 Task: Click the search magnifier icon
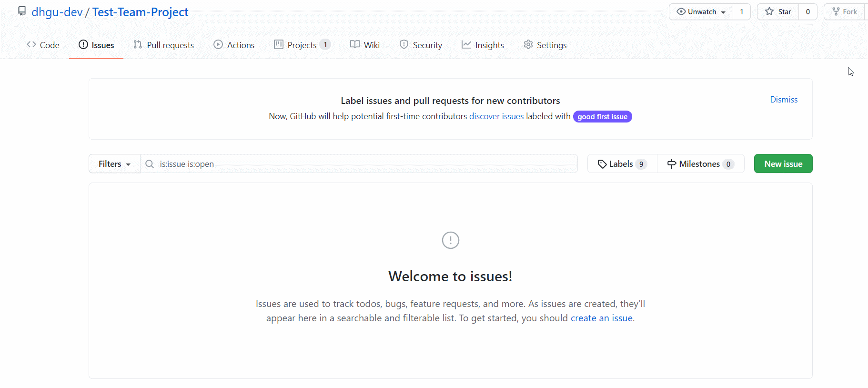pos(150,164)
